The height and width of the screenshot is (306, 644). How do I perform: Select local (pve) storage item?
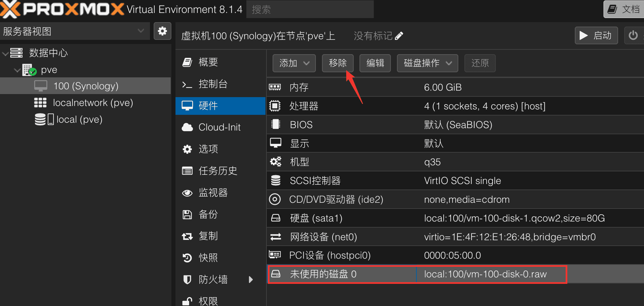pos(79,119)
